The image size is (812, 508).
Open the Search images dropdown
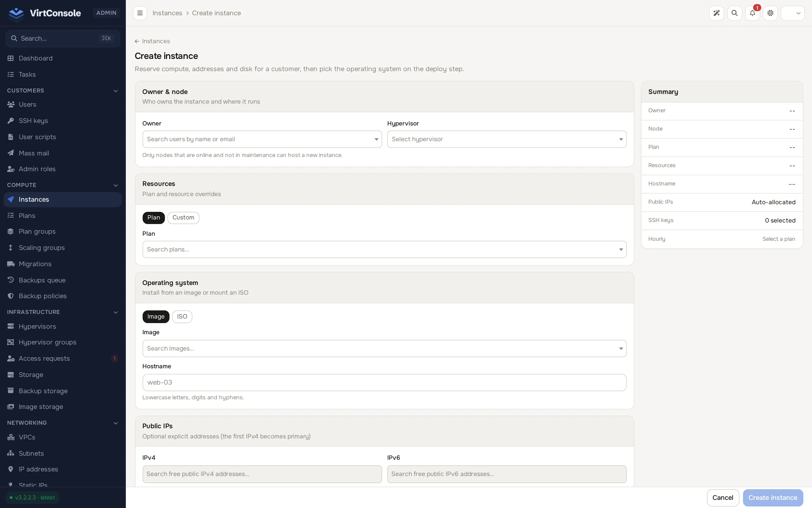(384, 348)
